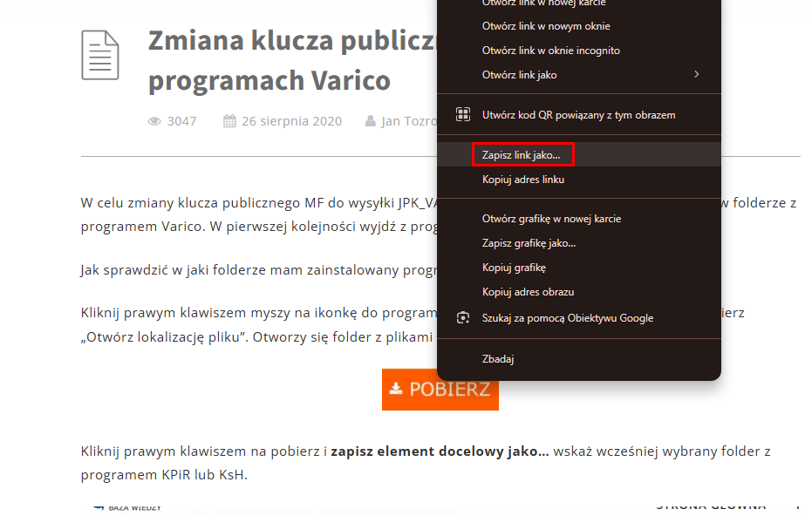Click the QR code icon in the menu
Image resolution: width=812 pixels, height=516 pixels.
(x=463, y=114)
